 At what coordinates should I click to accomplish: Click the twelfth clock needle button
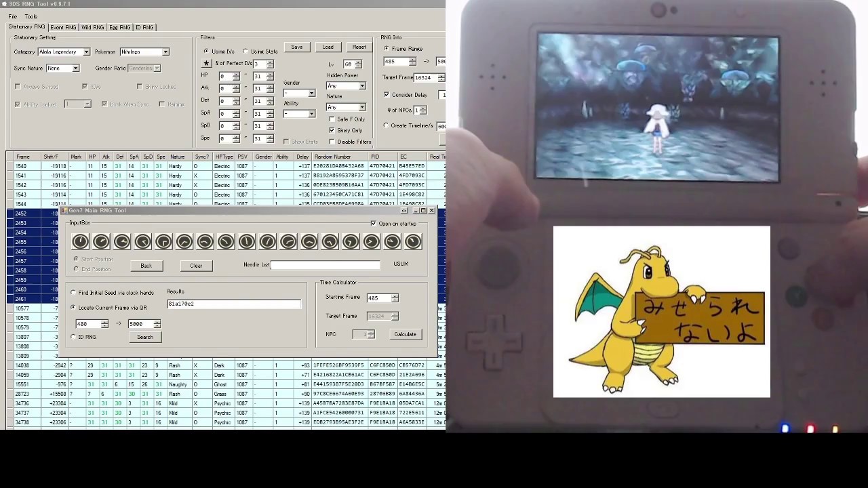click(309, 242)
